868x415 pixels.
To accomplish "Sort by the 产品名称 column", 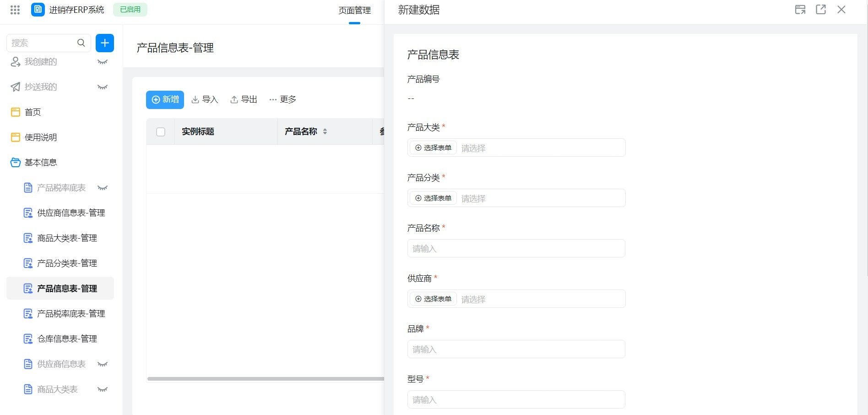I will coord(325,131).
